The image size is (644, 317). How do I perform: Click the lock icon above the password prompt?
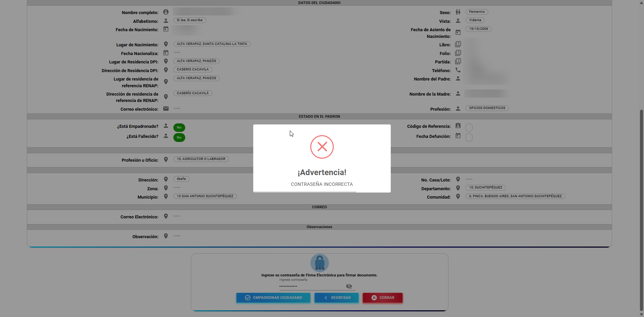(319, 263)
